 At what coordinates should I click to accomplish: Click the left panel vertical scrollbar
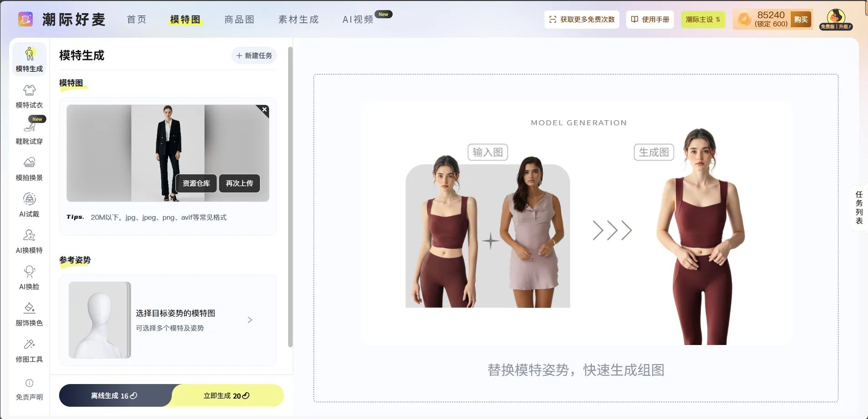pos(290,197)
